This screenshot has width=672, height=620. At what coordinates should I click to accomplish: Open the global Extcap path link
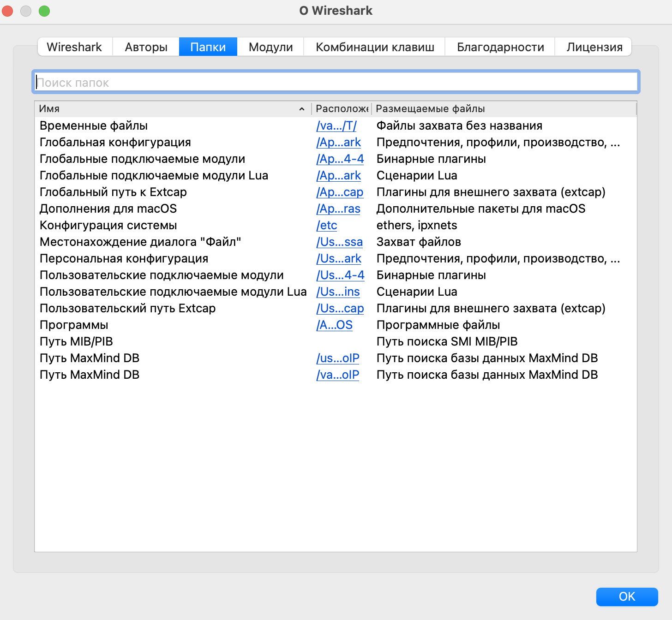pos(340,192)
